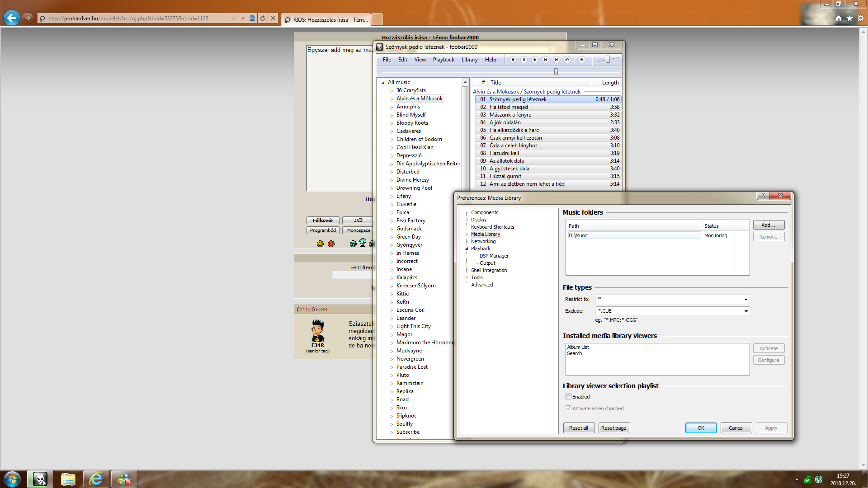The width and height of the screenshot is (868, 488).
Task: Click the uTorrent tray icon
Action: coord(819,479)
